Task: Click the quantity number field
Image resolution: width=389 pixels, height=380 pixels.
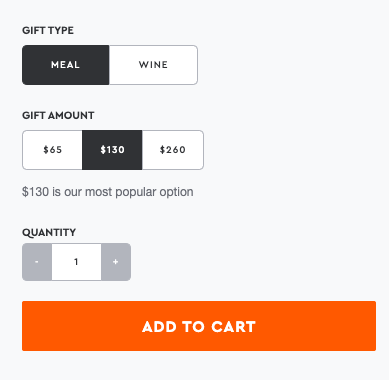Action: point(76,262)
